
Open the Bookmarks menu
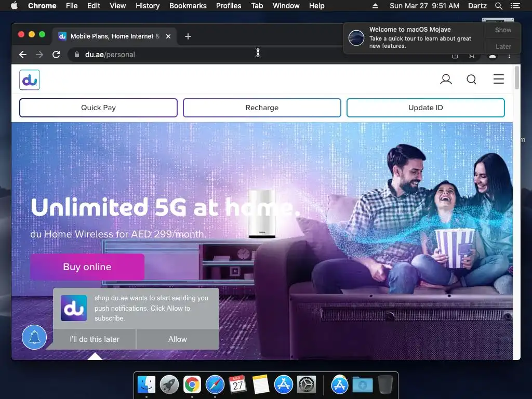[188, 6]
